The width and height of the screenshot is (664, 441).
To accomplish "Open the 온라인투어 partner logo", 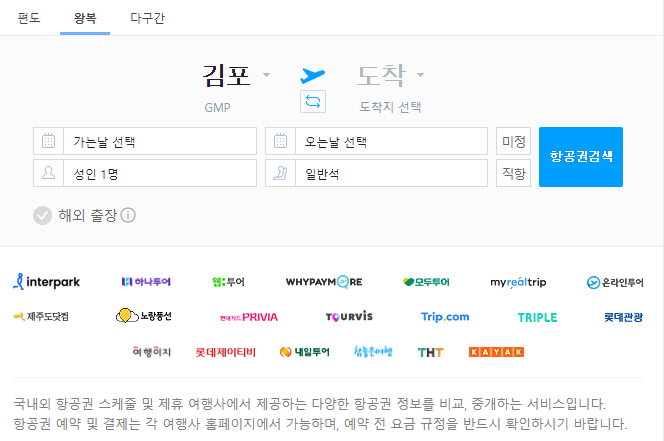I will pyautogui.click(x=615, y=282).
